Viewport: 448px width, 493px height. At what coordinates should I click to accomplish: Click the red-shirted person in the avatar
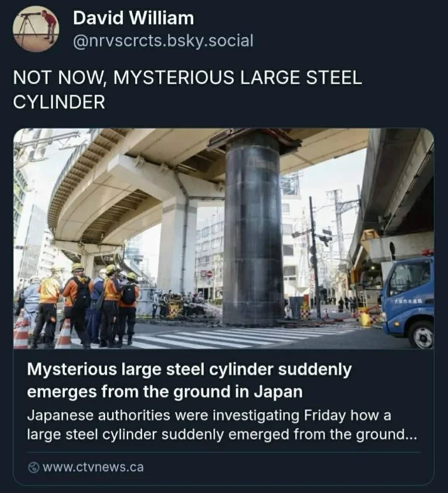point(50,26)
